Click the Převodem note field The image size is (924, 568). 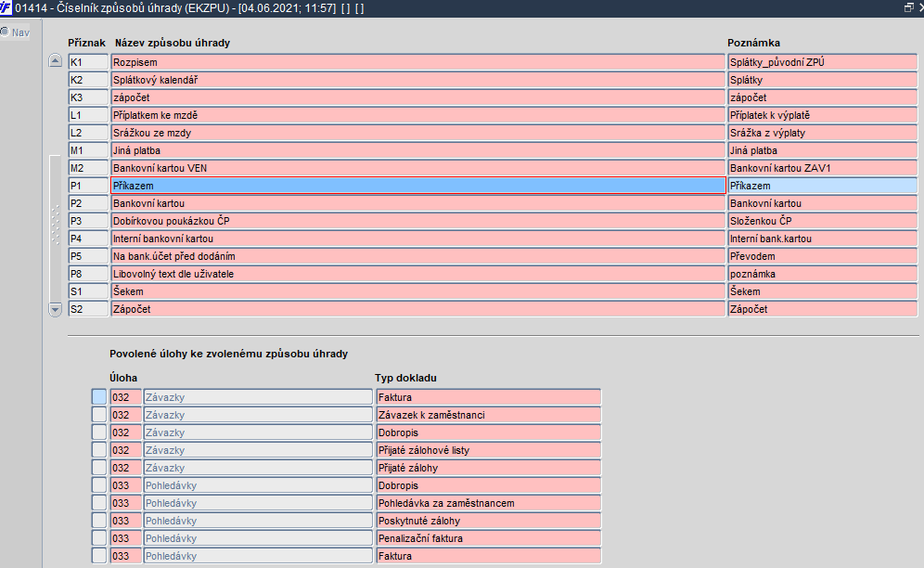click(823, 256)
